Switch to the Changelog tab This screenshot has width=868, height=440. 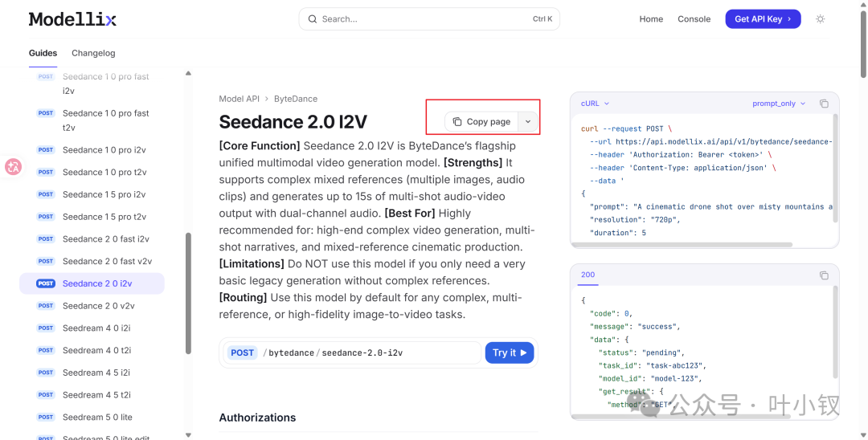93,53
